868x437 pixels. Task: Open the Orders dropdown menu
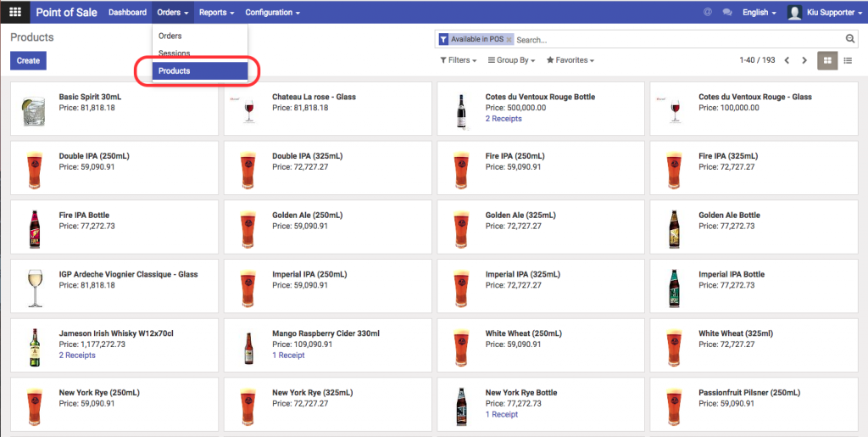tap(173, 12)
